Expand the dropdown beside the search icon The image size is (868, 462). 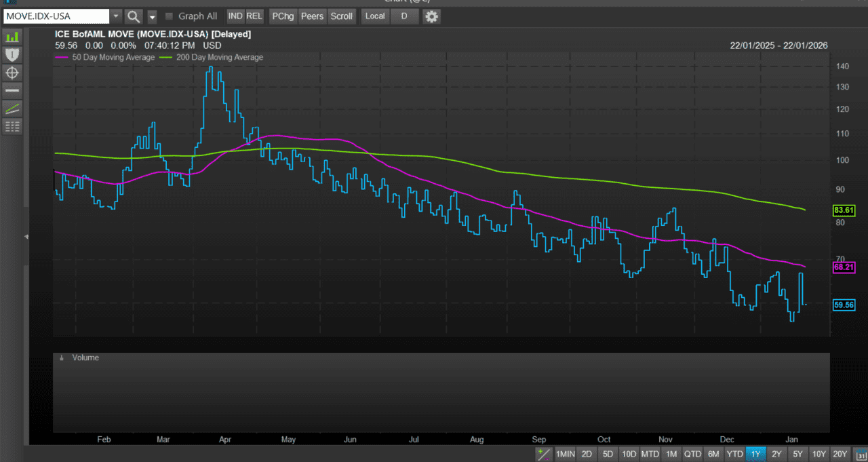coord(151,16)
